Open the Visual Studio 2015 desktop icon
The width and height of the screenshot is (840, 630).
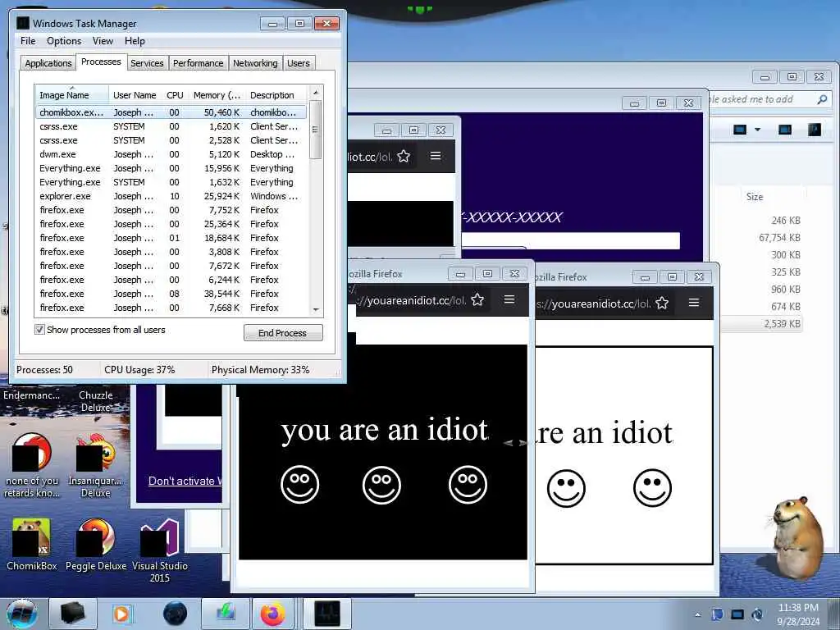[160, 550]
